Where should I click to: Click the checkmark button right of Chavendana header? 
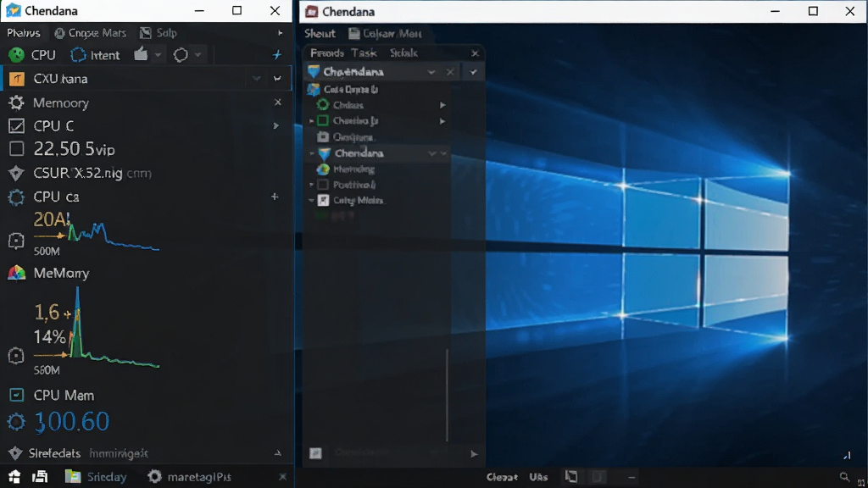tap(473, 72)
